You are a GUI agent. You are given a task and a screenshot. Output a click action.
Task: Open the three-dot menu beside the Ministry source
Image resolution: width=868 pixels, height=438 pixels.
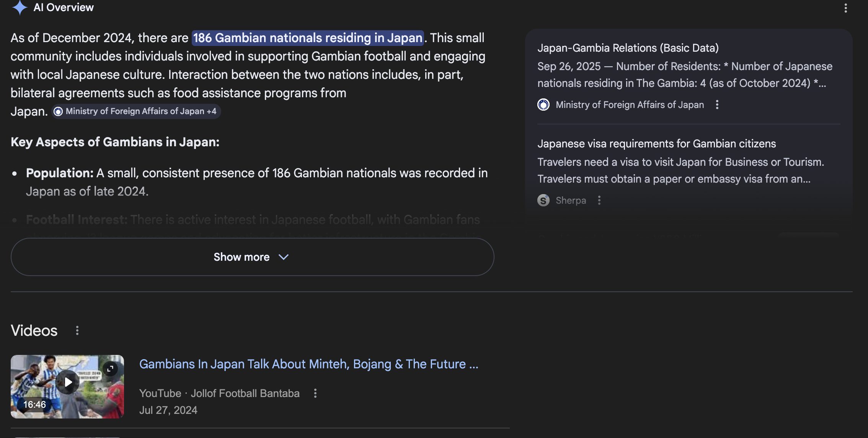(x=717, y=105)
